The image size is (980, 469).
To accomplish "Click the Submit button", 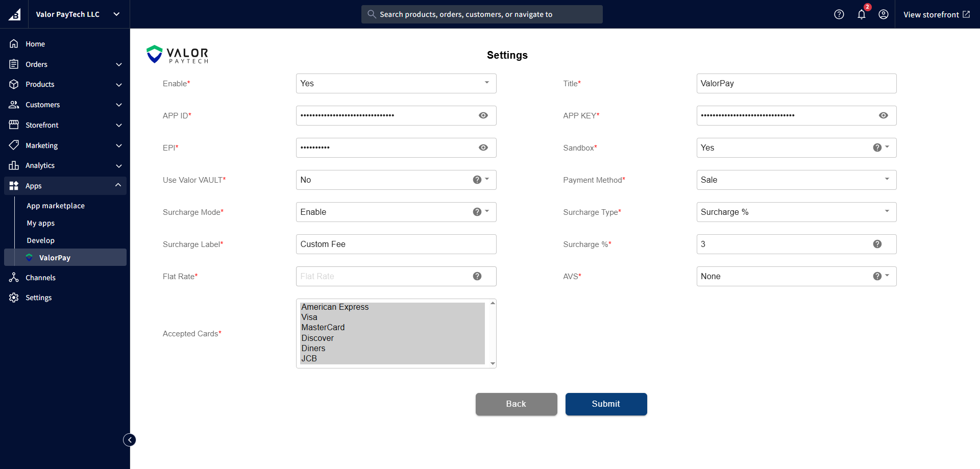I will [x=606, y=404].
